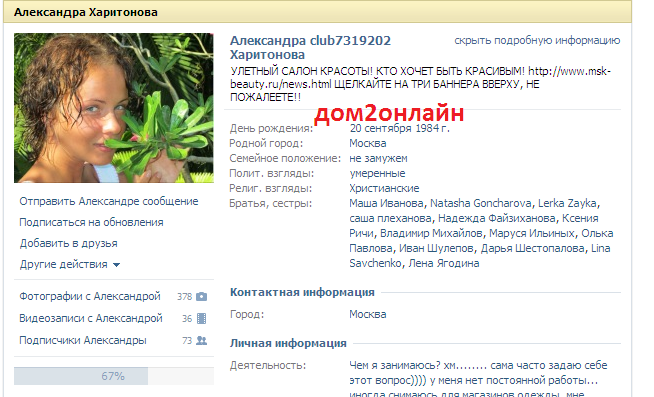Click the camera icon beside 378 photos
This screenshot has width=654, height=397.
coord(201,296)
